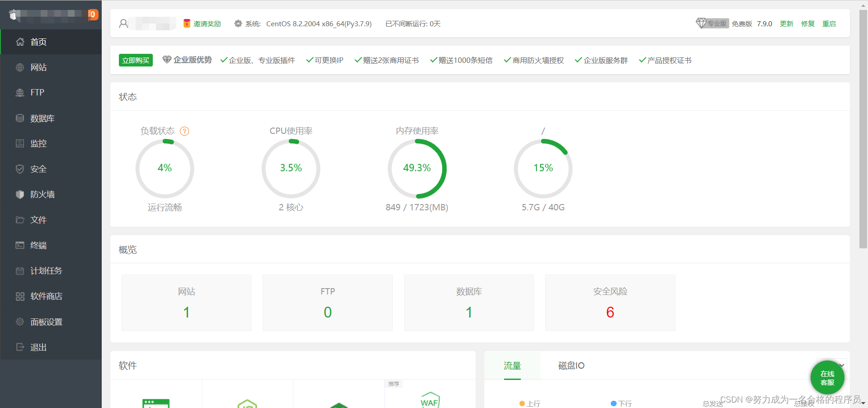This screenshot has height=408, width=868.
Task: Open the 数据库 overview card showing 1
Action: coord(469,303)
